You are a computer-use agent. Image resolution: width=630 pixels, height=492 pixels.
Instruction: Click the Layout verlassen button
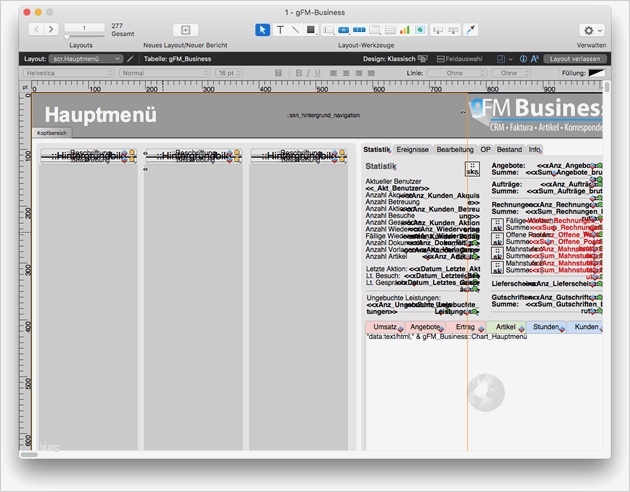click(x=575, y=59)
